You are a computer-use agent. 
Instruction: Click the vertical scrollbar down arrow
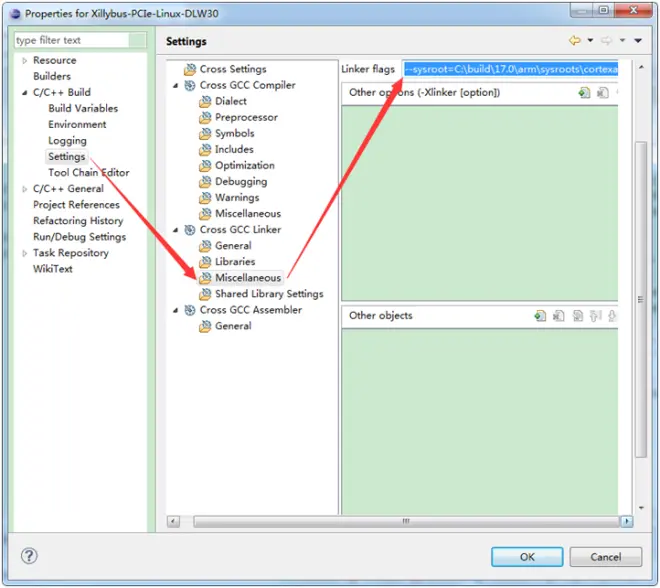point(641,508)
